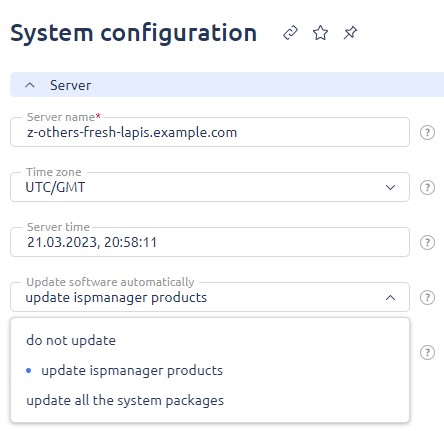Open help for the Server name field

427,132
